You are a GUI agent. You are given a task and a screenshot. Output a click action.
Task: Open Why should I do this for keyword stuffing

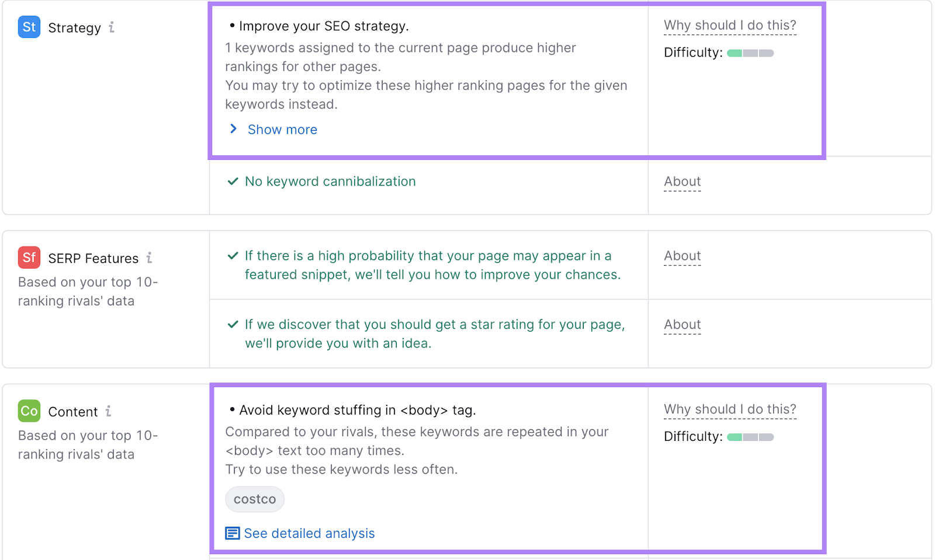pos(730,409)
